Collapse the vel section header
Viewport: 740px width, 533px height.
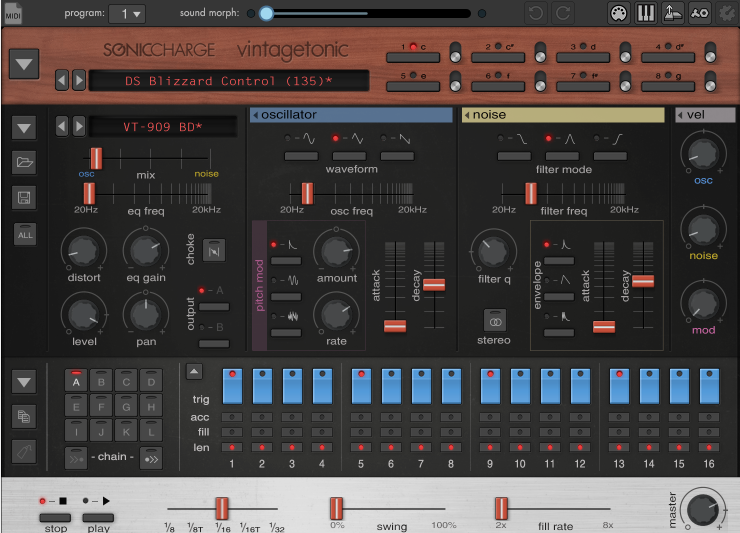tap(705, 115)
